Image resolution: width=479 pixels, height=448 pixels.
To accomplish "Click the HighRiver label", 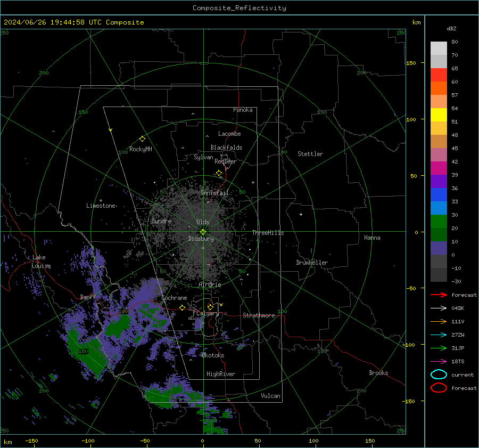I will pos(221,374).
